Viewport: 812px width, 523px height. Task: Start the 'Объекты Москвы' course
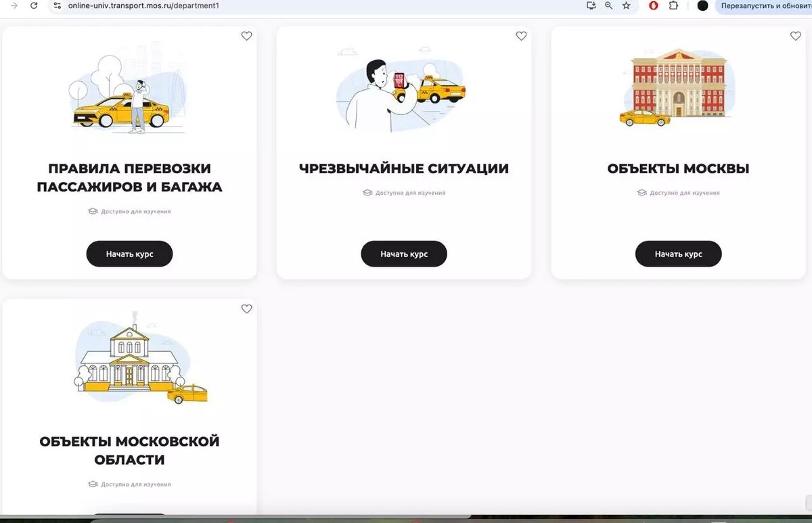(678, 254)
